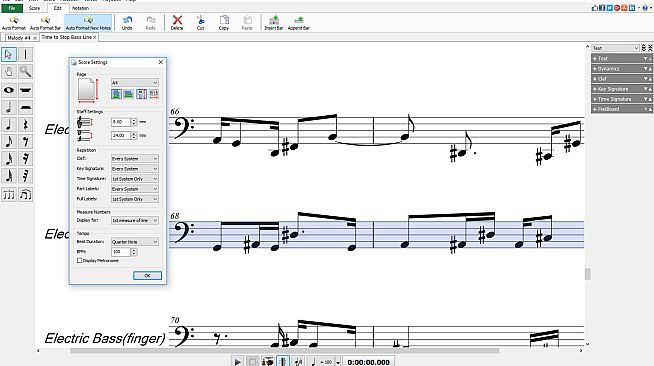Choose the quarter note tool
The width and height of the screenshot is (654, 366).
(x=9, y=125)
